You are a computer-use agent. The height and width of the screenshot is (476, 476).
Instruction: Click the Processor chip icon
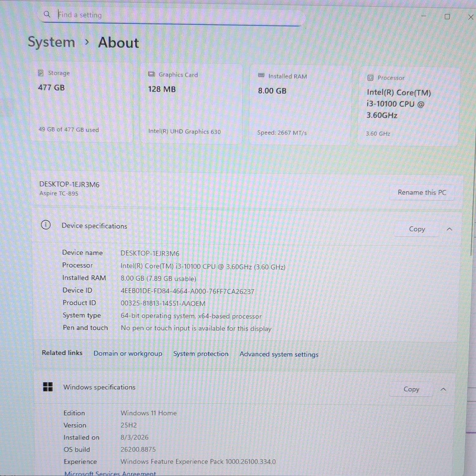370,78
